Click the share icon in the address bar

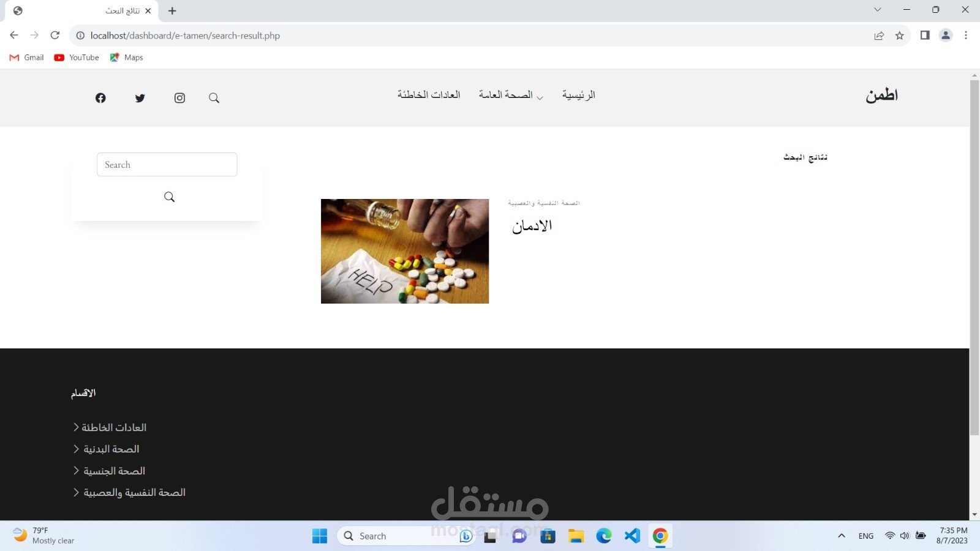point(880,36)
